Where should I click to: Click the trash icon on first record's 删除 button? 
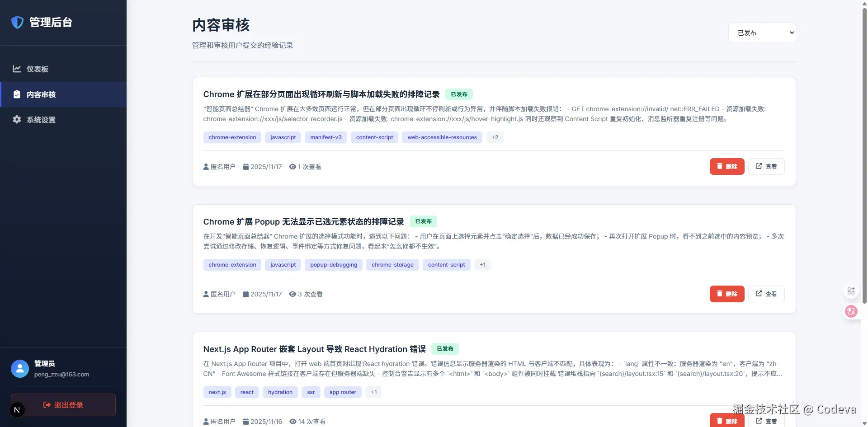click(x=720, y=166)
